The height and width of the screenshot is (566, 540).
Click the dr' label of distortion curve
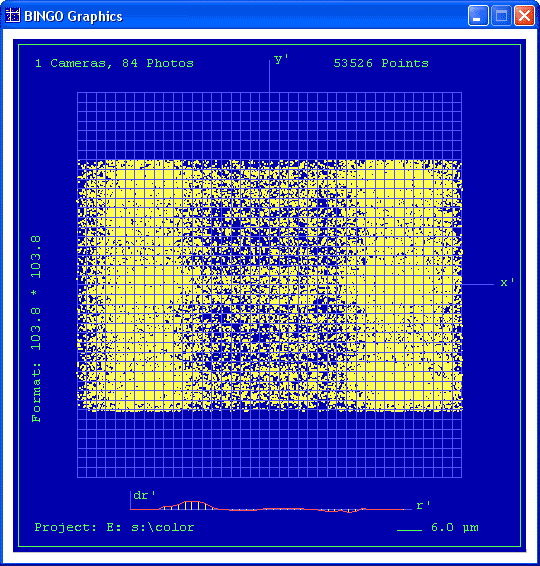pos(144,495)
